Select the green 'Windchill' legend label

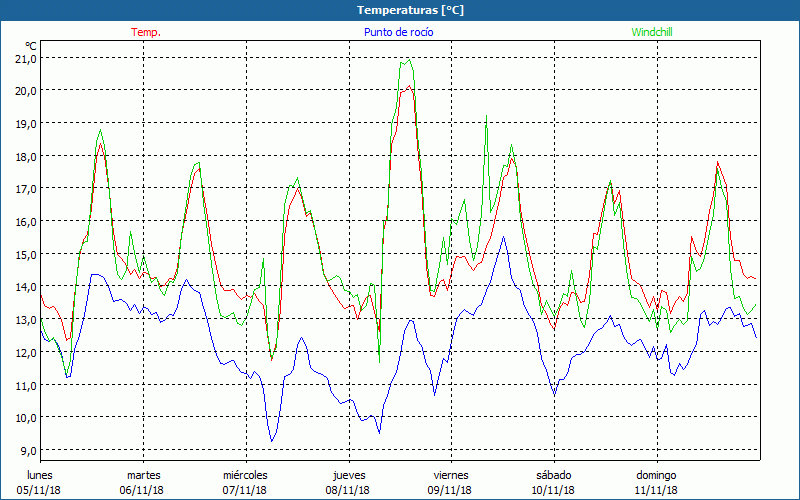tap(652, 32)
